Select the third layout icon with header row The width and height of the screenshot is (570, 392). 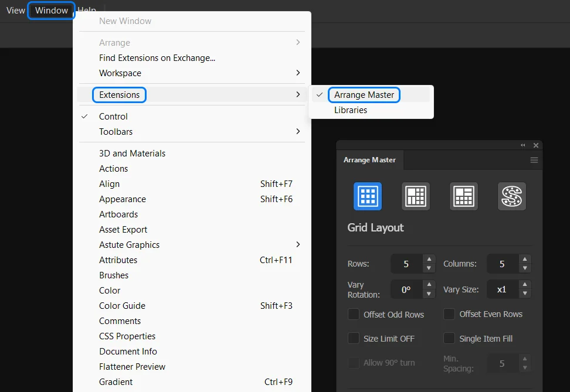(x=464, y=196)
